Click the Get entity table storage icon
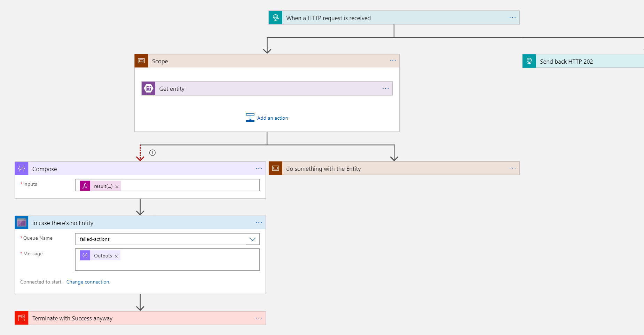Screen dimensions: 644x335 click(x=149, y=89)
